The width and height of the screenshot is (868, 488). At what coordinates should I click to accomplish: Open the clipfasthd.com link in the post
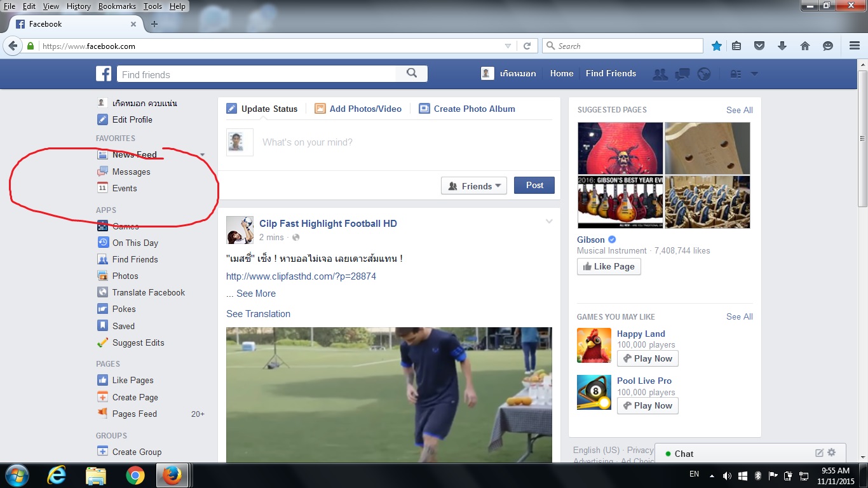[301, 276]
